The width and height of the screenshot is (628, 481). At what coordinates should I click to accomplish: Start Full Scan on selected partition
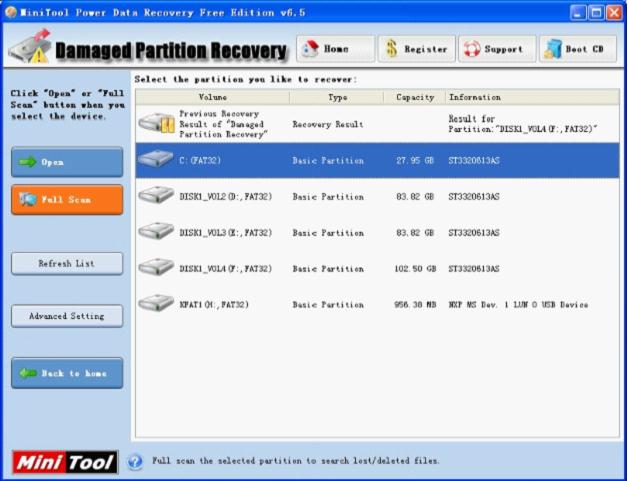point(67,199)
